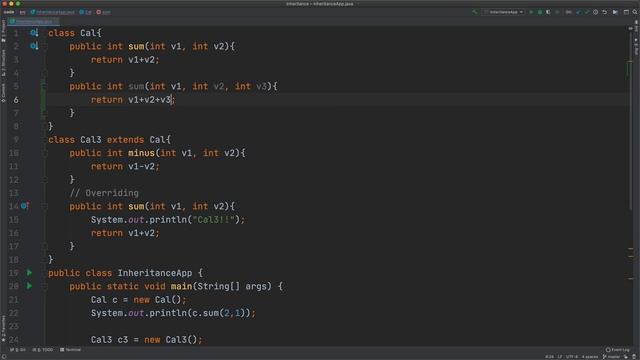Click line number 6 in the gutter
Viewport: 640px width, 360px height.
click(x=16, y=100)
